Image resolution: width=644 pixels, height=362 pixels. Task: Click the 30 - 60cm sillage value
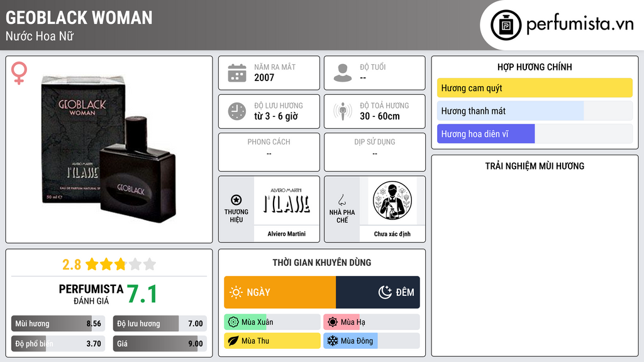pyautogui.click(x=379, y=116)
